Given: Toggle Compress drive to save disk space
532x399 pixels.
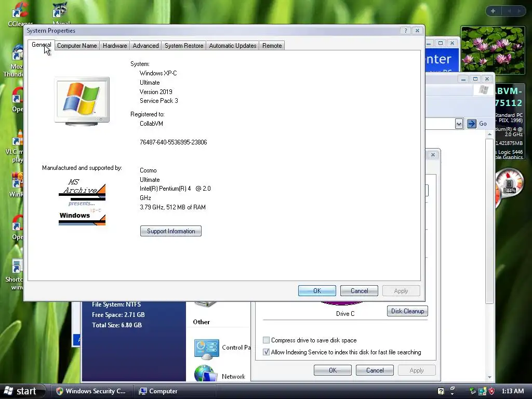Looking at the screenshot, I should [267, 340].
